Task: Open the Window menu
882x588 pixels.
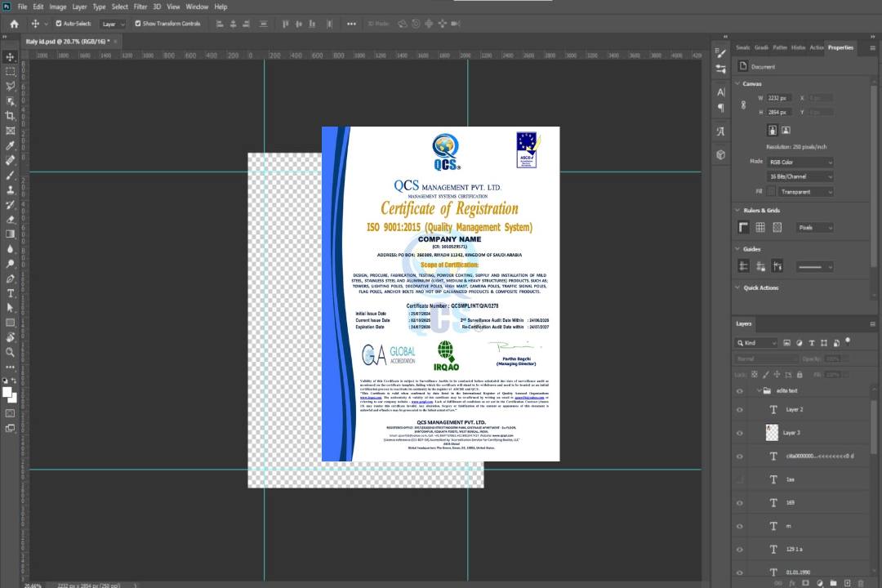Action: [197, 7]
